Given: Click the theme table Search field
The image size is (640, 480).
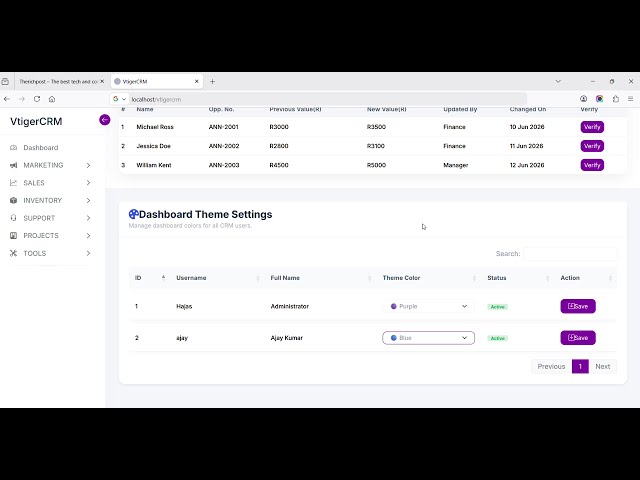Looking at the screenshot, I should click(x=570, y=253).
